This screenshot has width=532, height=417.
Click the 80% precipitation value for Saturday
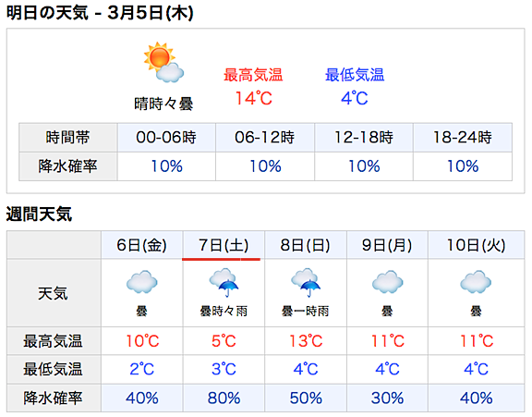coord(224,398)
